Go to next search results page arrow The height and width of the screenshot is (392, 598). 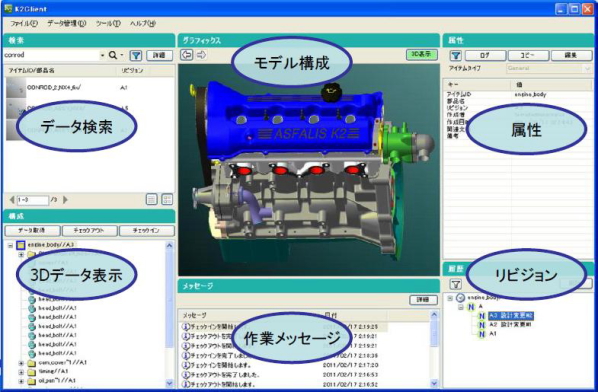click(x=65, y=199)
